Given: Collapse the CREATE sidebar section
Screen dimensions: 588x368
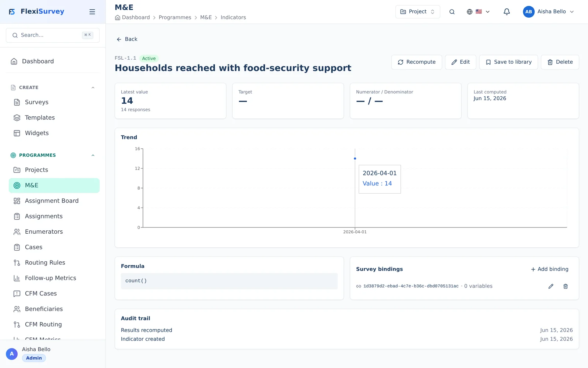Looking at the screenshot, I should pos(93,88).
